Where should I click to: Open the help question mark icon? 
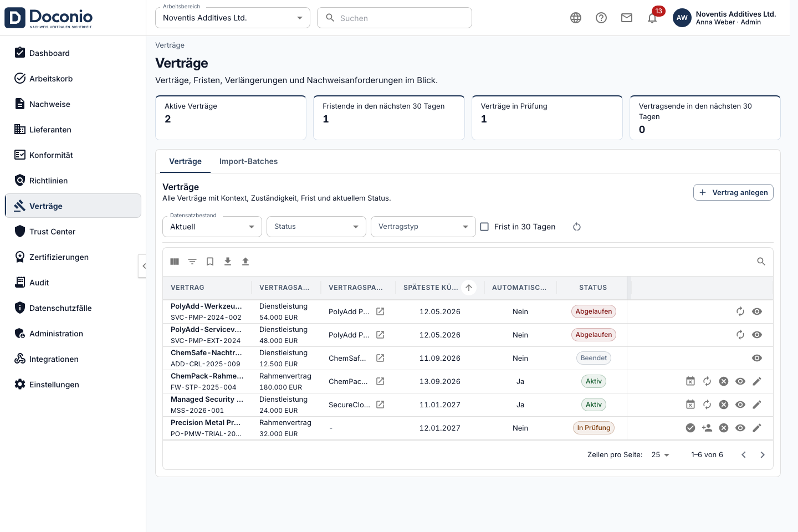coord(601,18)
